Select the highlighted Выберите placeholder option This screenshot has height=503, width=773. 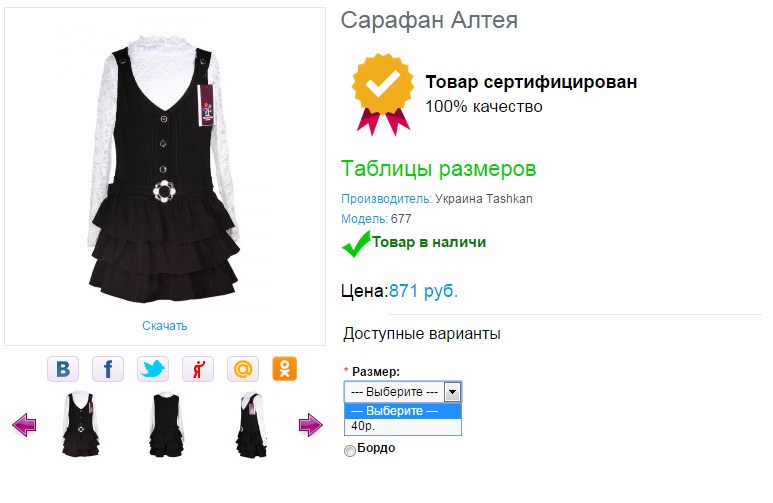click(x=403, y=411)
